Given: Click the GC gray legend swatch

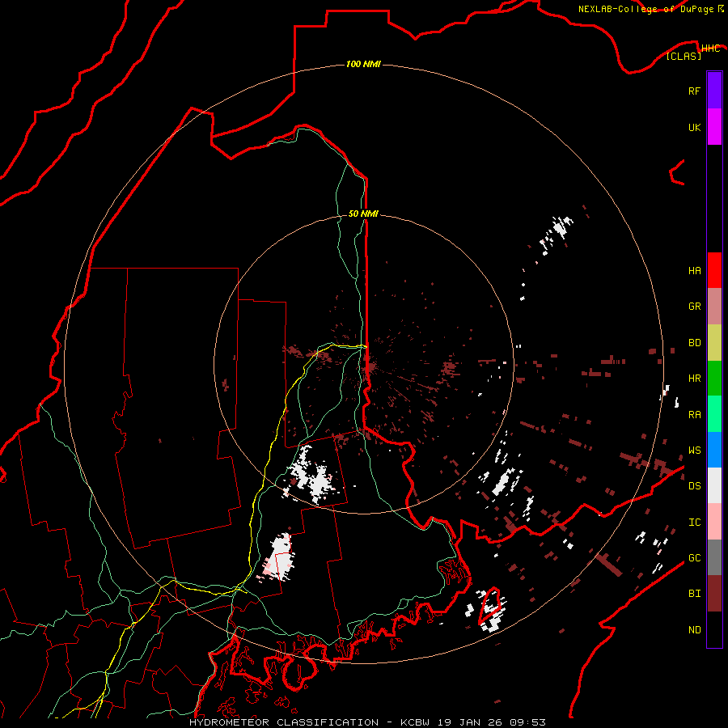Looking at the screenshot, I should [714, 557].
